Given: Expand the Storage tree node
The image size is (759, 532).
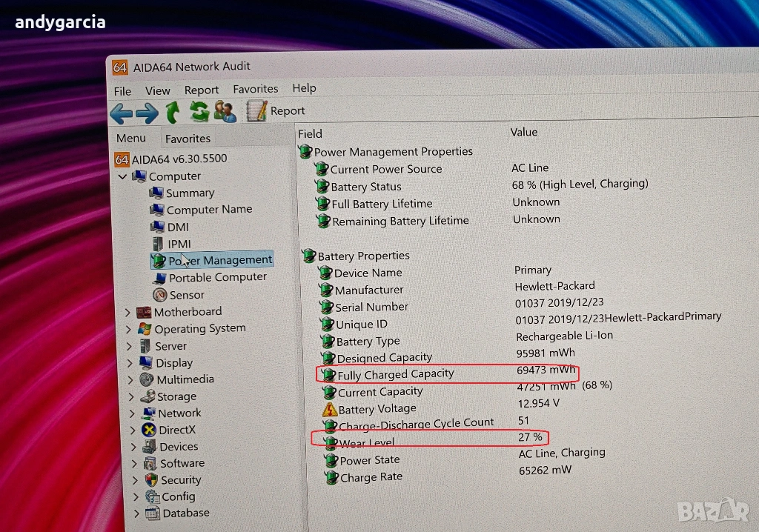Looking at the screenshot, I should [130, 396].
